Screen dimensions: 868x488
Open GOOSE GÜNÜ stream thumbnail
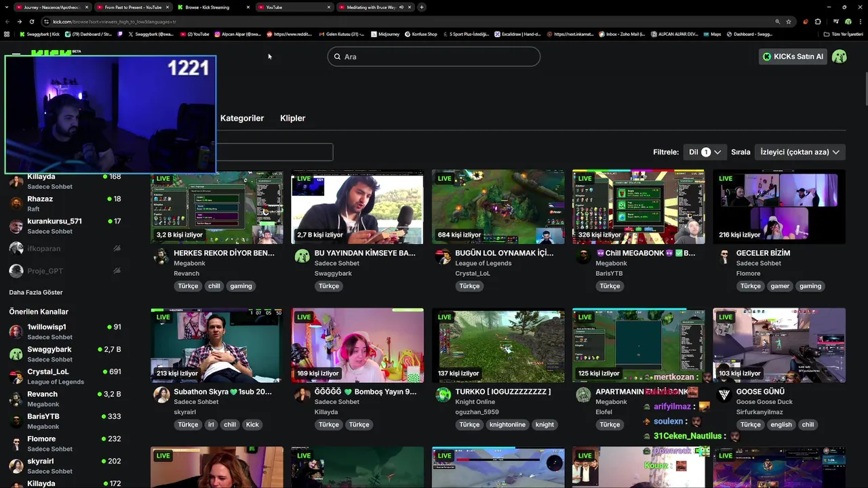coord(779,345)
